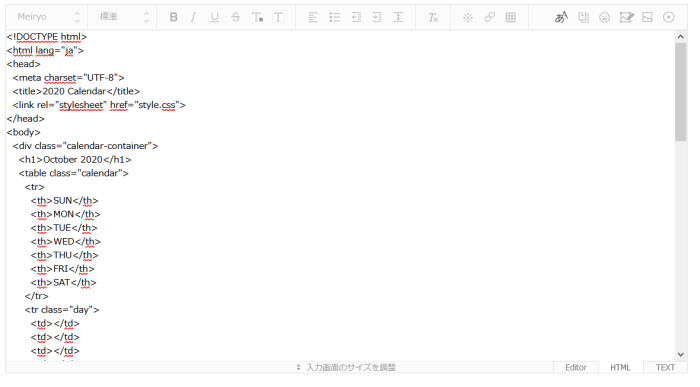Clear text formatting with Tx icon
Viewport: 700px width, 387px height.
click(433, 17)
